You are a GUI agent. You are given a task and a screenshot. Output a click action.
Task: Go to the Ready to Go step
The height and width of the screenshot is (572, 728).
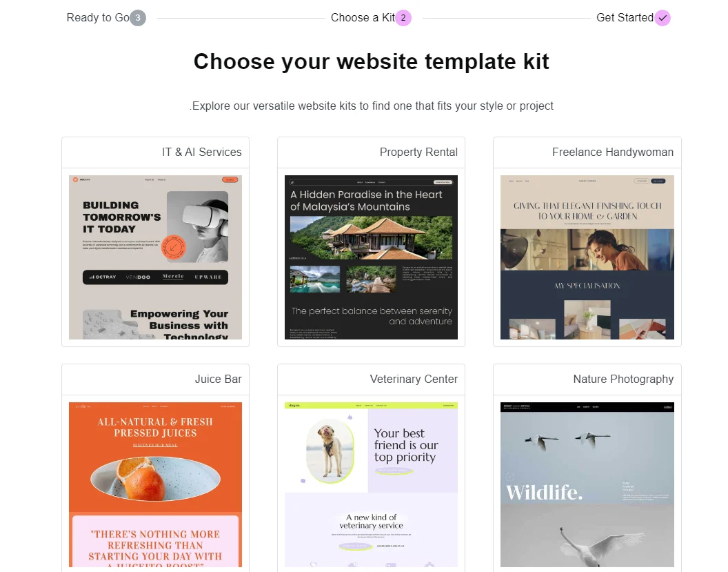[x=98, y=18]
